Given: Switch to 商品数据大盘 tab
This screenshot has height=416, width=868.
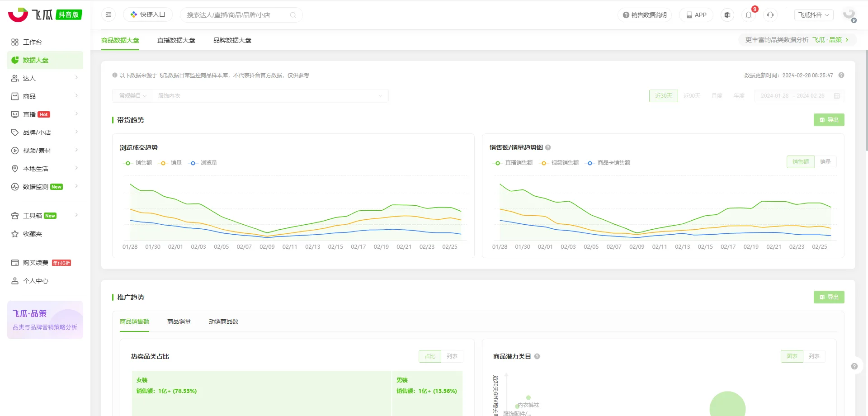Looking at the screenshot, I should click(x=120, y=40).
